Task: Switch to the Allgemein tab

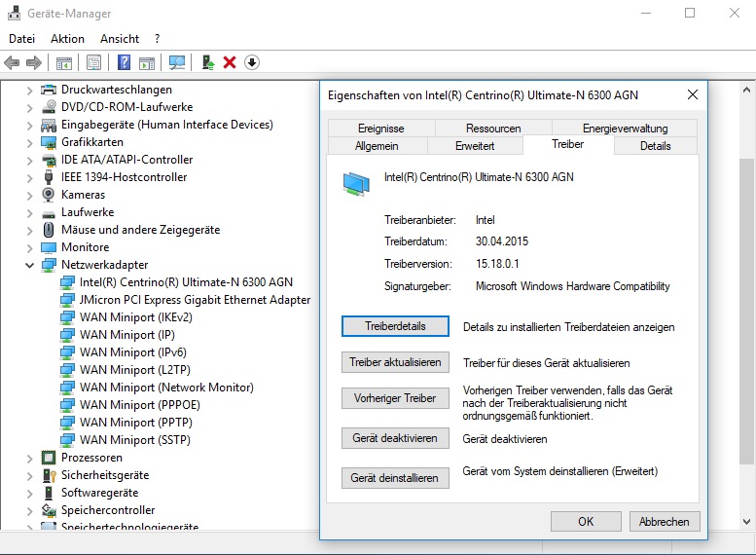Action: point(377,146)
